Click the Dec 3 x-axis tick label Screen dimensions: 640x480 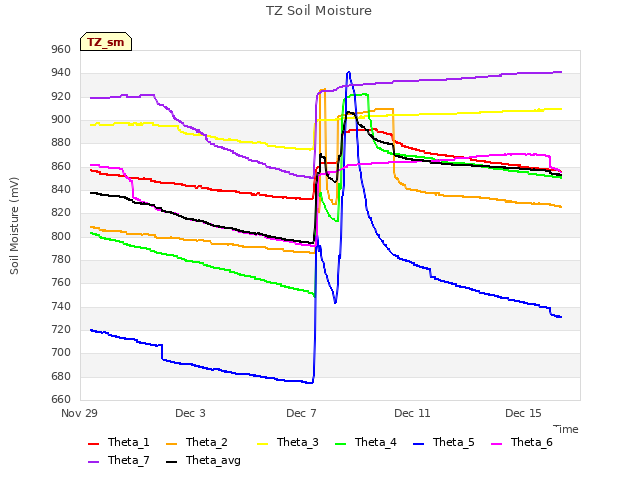(190, 413)
